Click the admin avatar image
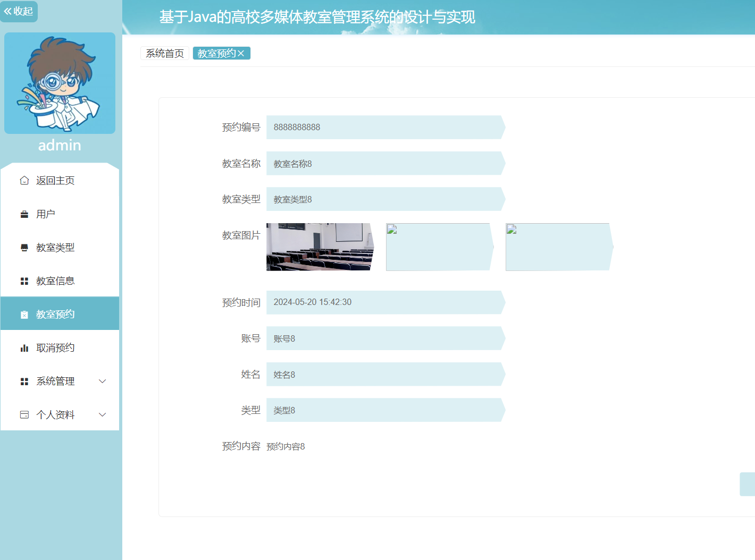Image resolution: width=755 pixels, height=560 pixels. click(60, 83)
